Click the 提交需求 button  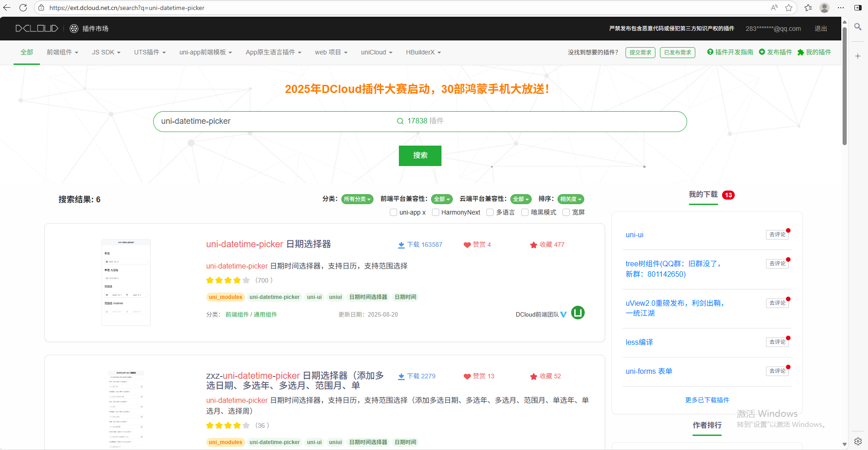tap(640, 53)
